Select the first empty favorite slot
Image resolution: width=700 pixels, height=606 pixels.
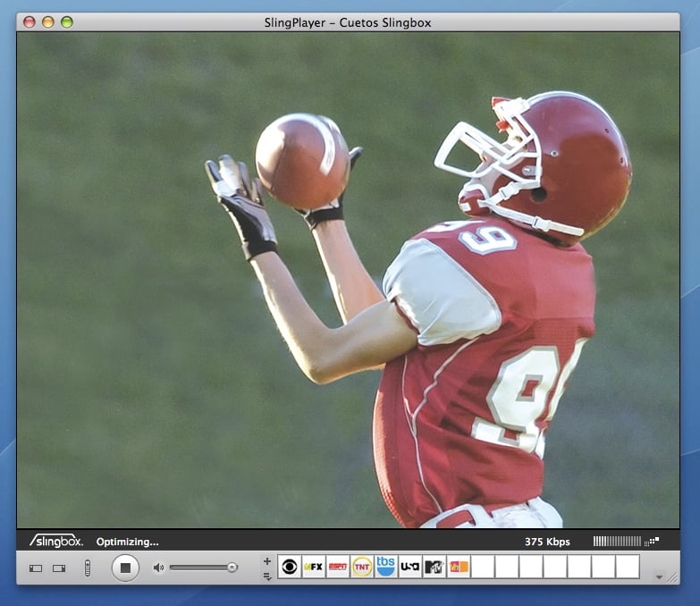[483, 567]
